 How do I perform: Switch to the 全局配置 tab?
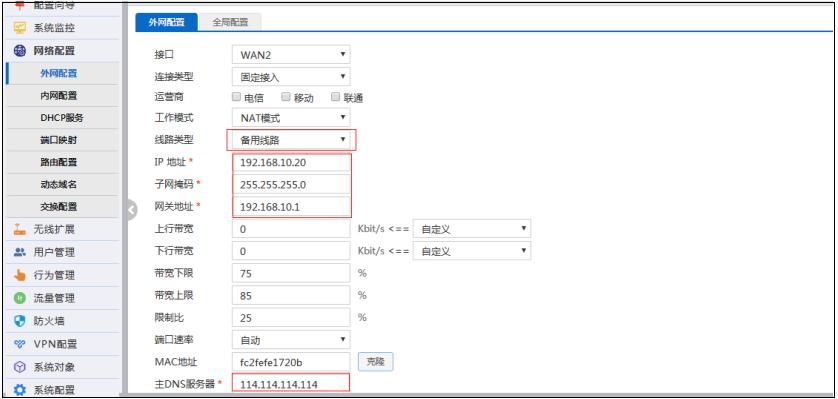pos(230,22)
